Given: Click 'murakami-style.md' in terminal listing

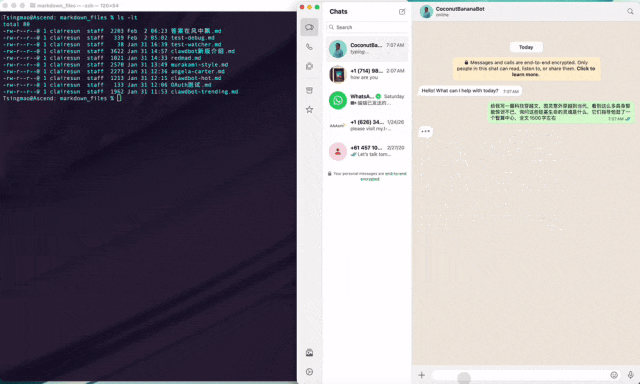Looking at the screenshot, I should click(x=200, y=65).
